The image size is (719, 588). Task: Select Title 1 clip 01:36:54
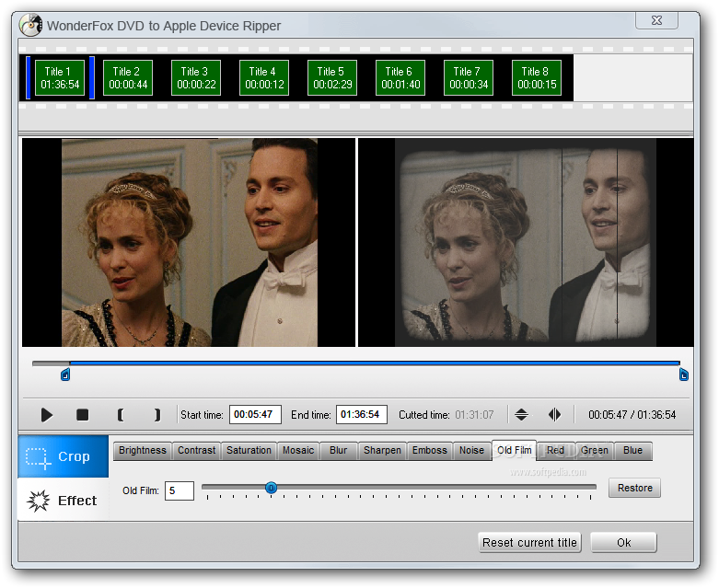pyautogui.click(x=60, y=78)
